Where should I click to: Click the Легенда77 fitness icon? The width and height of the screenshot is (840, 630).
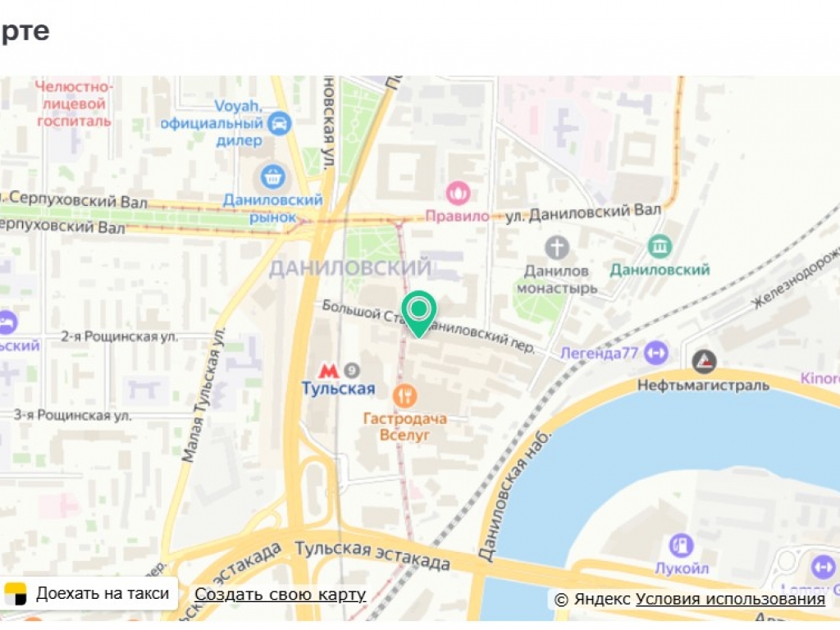[x=656, y=353]
